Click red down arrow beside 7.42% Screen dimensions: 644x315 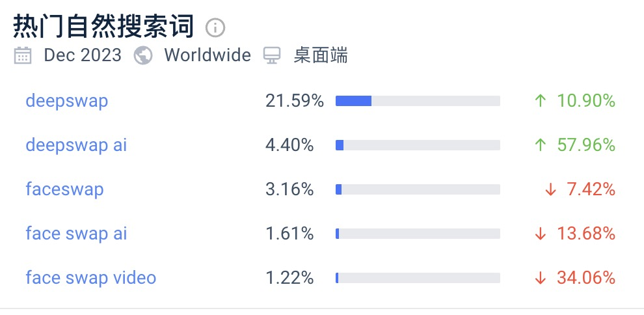(551, 189)
